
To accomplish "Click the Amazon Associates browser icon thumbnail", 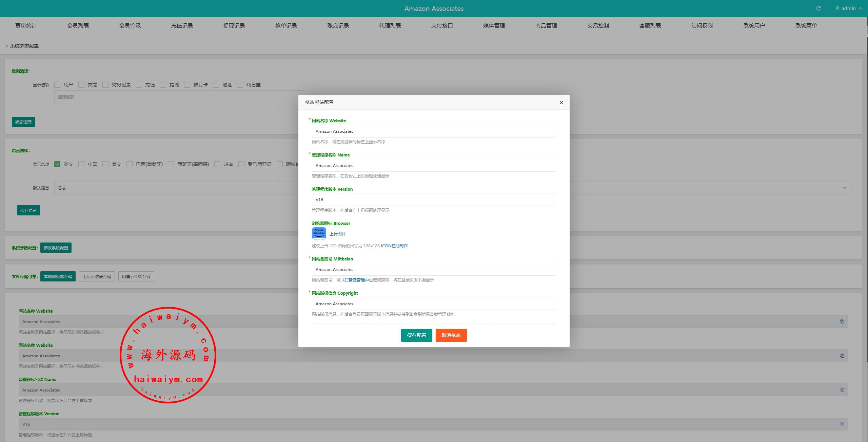I will pyautogui.click(x=319, y=234).
